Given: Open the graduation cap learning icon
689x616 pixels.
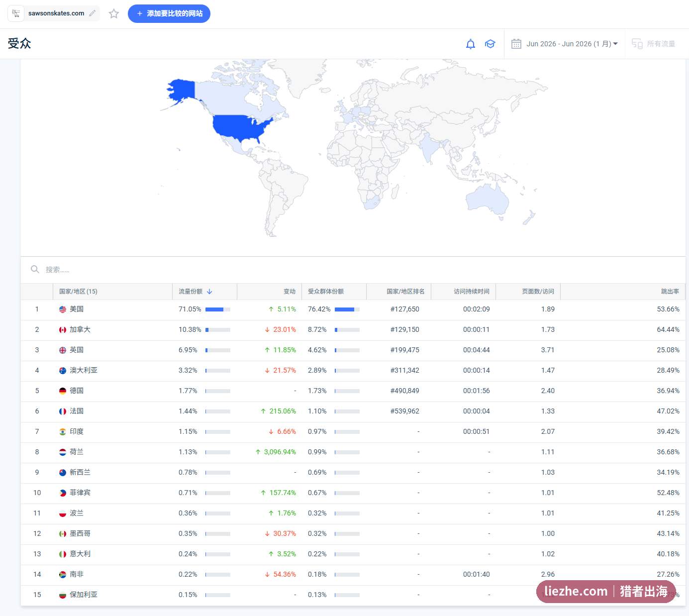Looking at the screenshot, I should (490, 44).
